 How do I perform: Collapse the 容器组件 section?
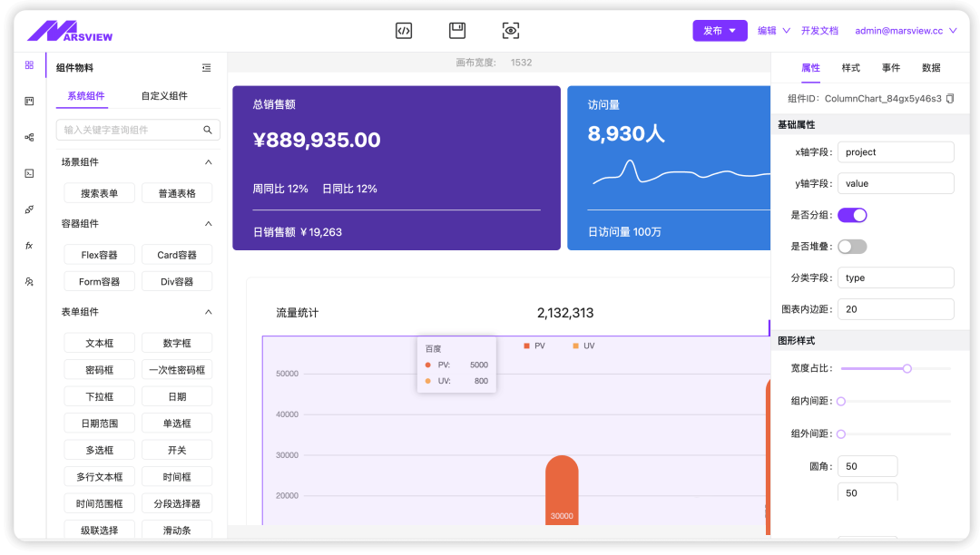point(208,223)
